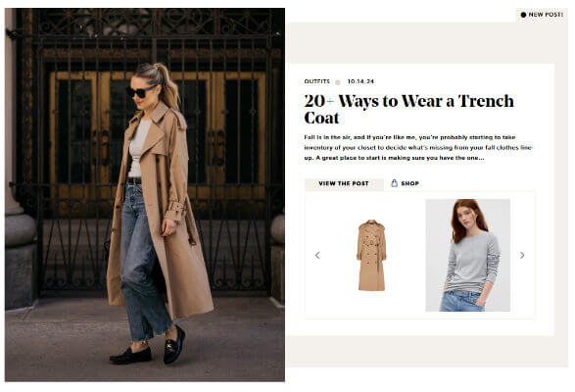
Task: Click the black loafers in the featured photo
Action: [x=148, y=347]
